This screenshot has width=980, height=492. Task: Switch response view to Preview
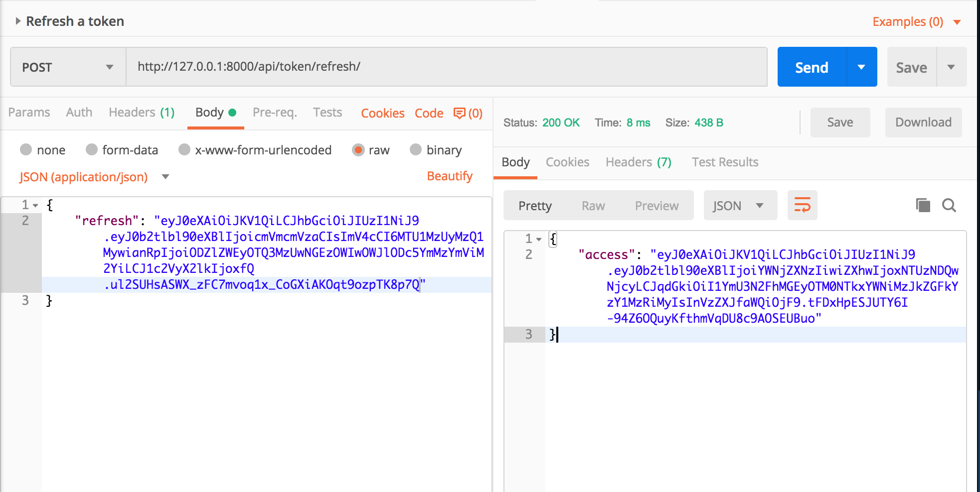656,206
